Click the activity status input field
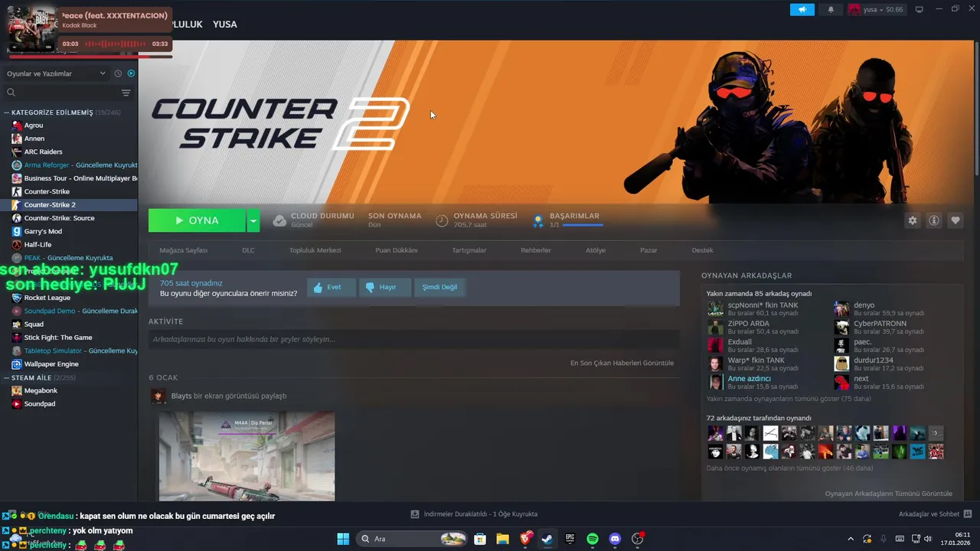 tap(413, 339)
